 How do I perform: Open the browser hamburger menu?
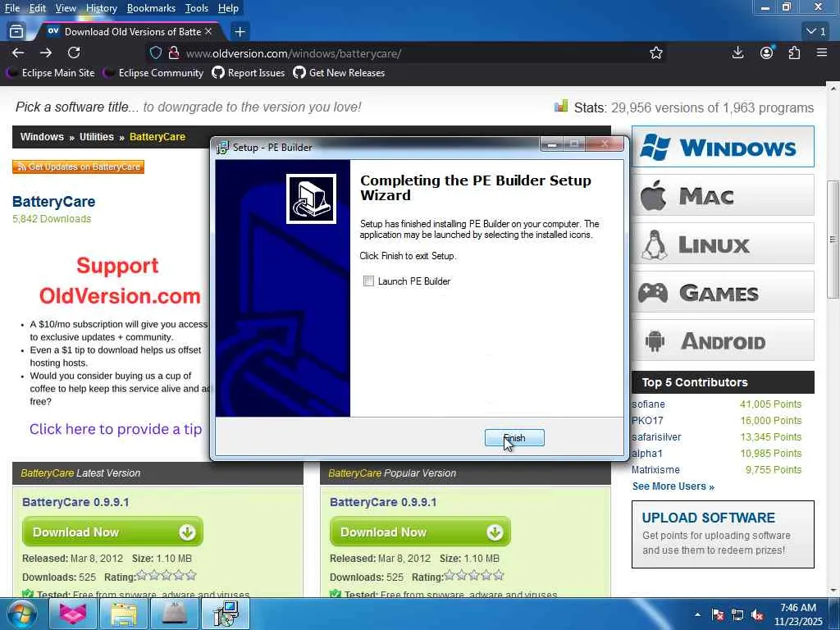pyautogui.click(x=822, y=52)
